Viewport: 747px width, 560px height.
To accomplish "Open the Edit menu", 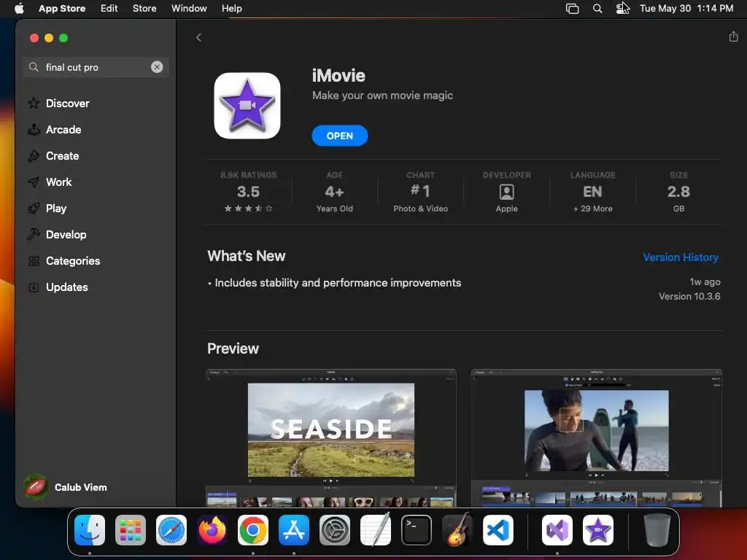I will coord(109,8).
